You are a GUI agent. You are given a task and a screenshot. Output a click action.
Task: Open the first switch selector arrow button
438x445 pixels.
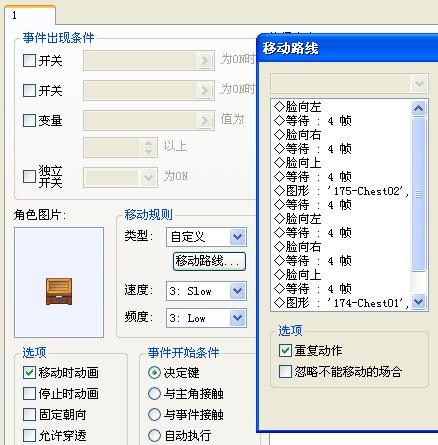point(204,61)
